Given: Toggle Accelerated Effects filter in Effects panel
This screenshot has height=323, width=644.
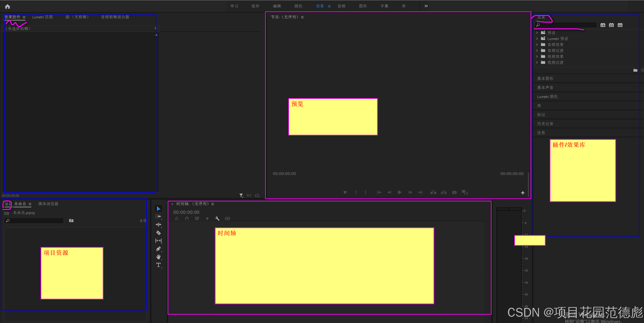Looking at the screenshot, I should point(603,25).
